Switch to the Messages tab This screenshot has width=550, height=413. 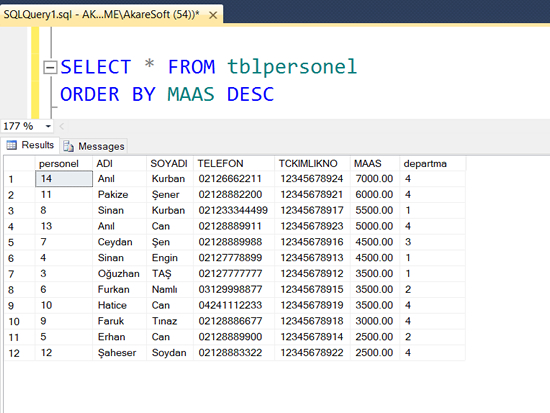pos(94,146)
